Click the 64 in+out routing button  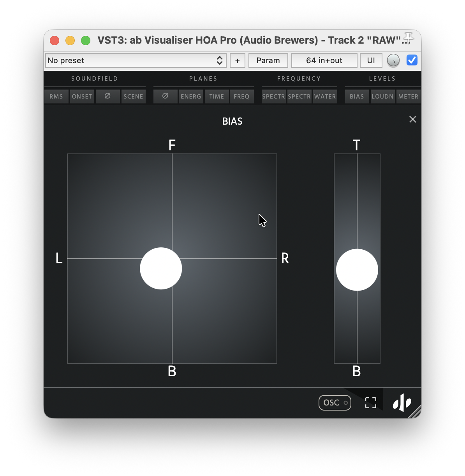[x=324, y=60]
